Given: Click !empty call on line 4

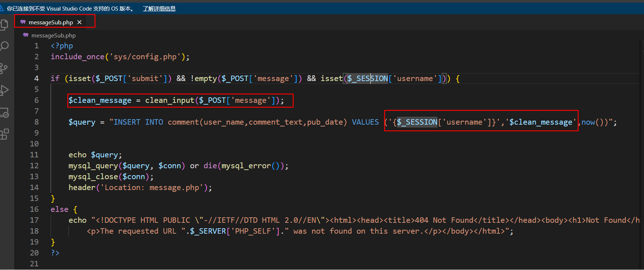Looking at the screenshot, I should click(204, 78).
